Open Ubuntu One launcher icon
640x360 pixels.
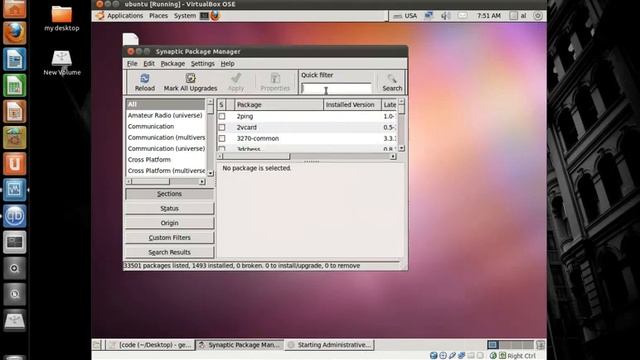[14, 164]
